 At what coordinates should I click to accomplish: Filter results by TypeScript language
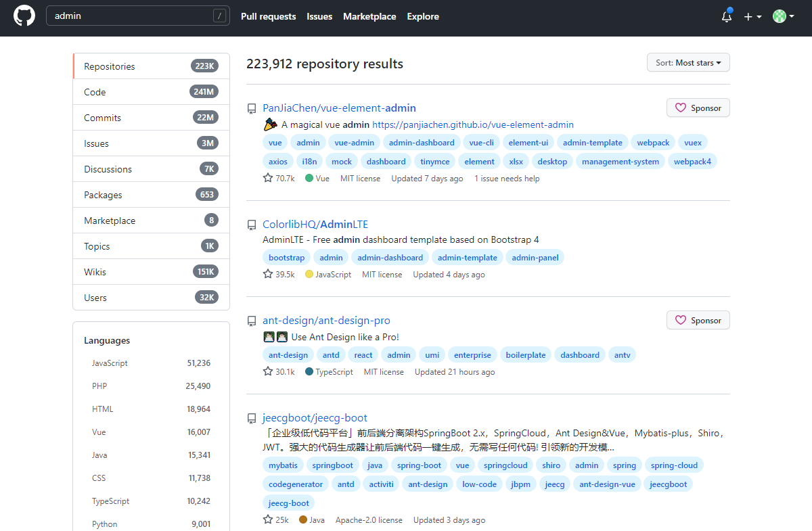[x=112, y=501]
